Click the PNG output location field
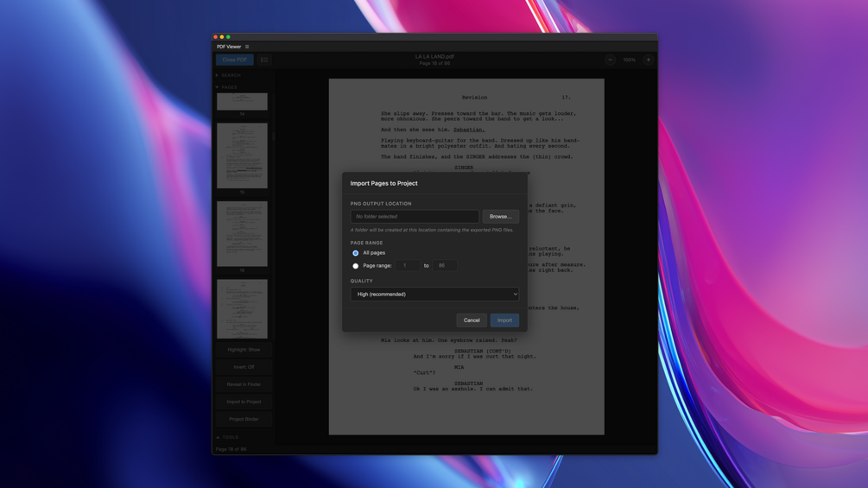This screenshot has width=868, height=488. tap(415, 216)
